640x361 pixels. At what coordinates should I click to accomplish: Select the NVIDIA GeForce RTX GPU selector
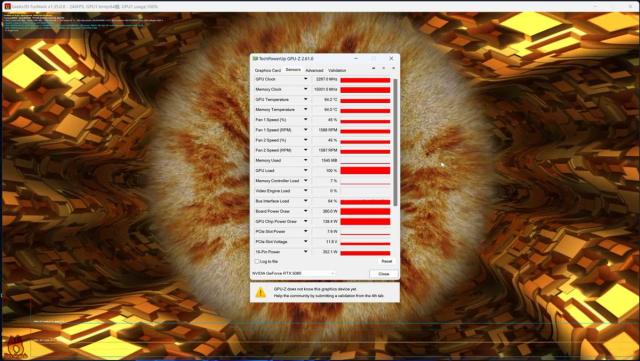[x=294, y=273]
